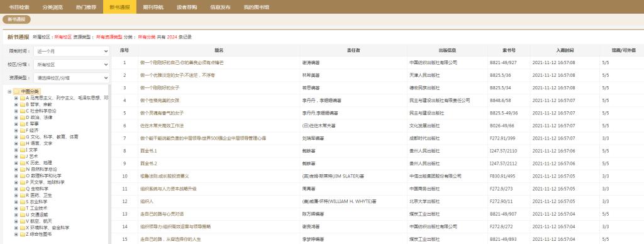Select the T 工业技术 tree label
The image size is (644, 244).
[x=36, y=208]
